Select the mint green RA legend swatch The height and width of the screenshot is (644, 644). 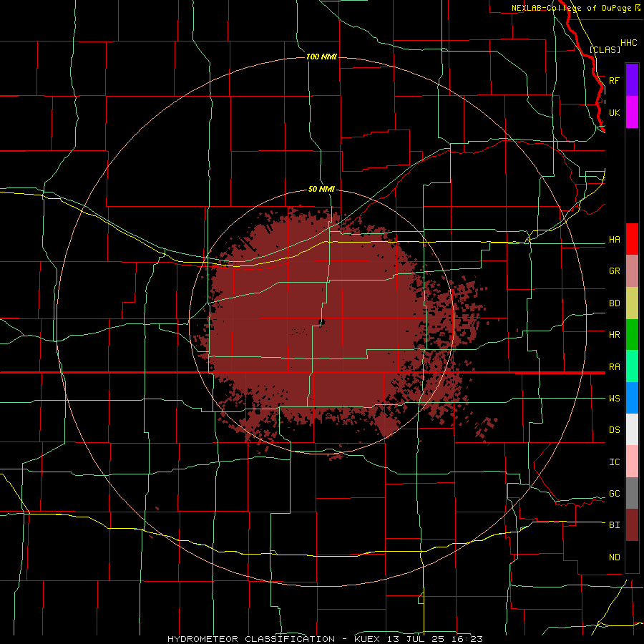click(632, 366)
